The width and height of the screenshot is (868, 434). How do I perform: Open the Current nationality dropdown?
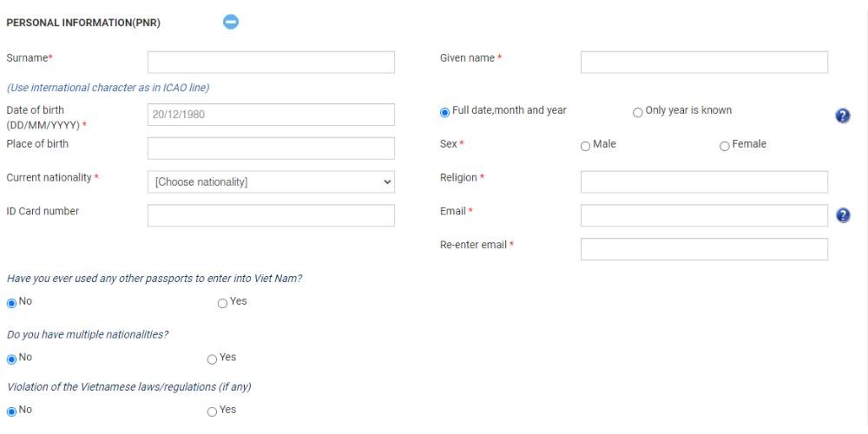(x=271, y=182)
